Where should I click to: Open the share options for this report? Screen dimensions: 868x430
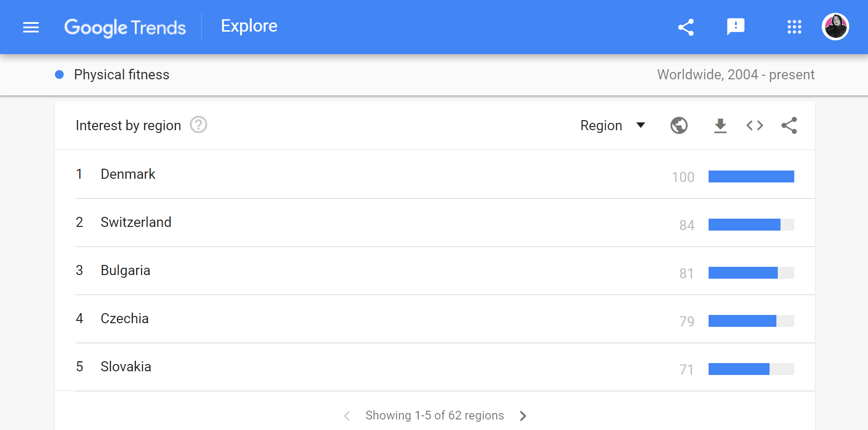(686, 27)
